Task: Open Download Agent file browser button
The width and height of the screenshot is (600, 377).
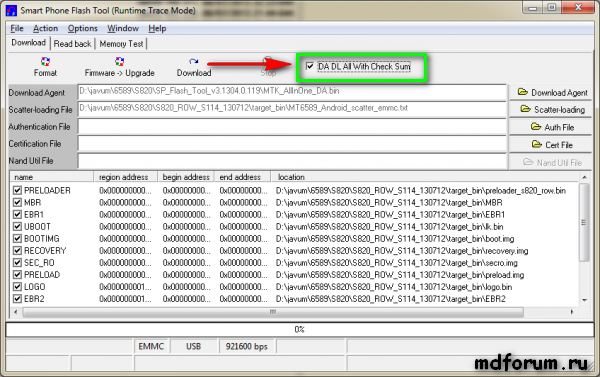Action: (550, 92)
